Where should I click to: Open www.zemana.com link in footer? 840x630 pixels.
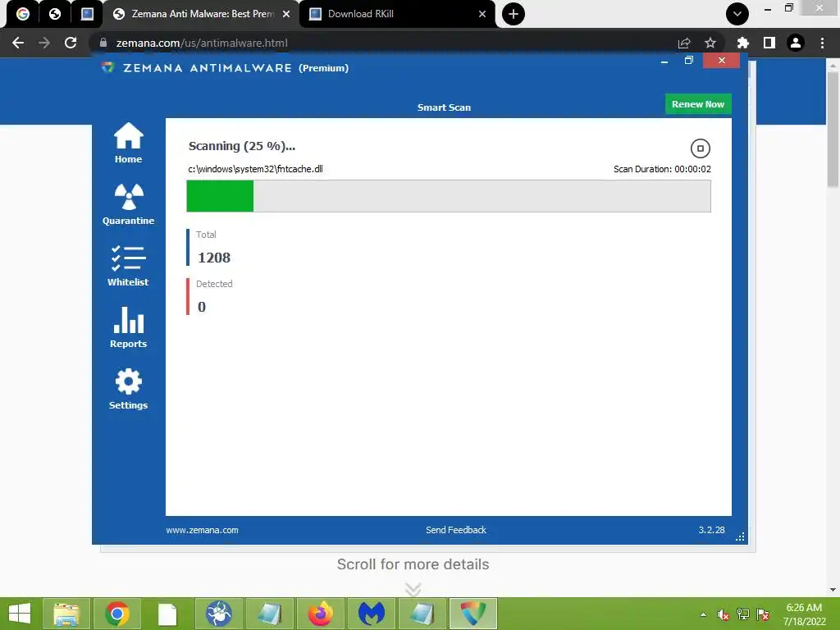[x=202, y=530]
